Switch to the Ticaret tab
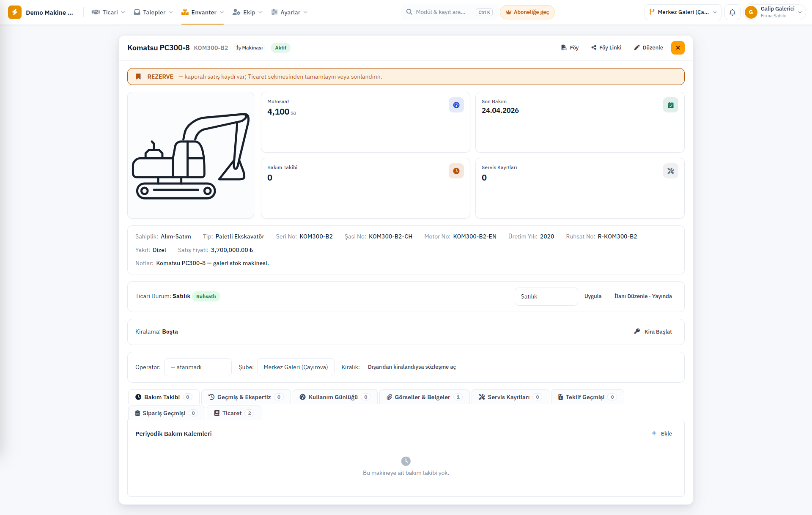Viewport: 812px width, 515px height. (234, 413)
